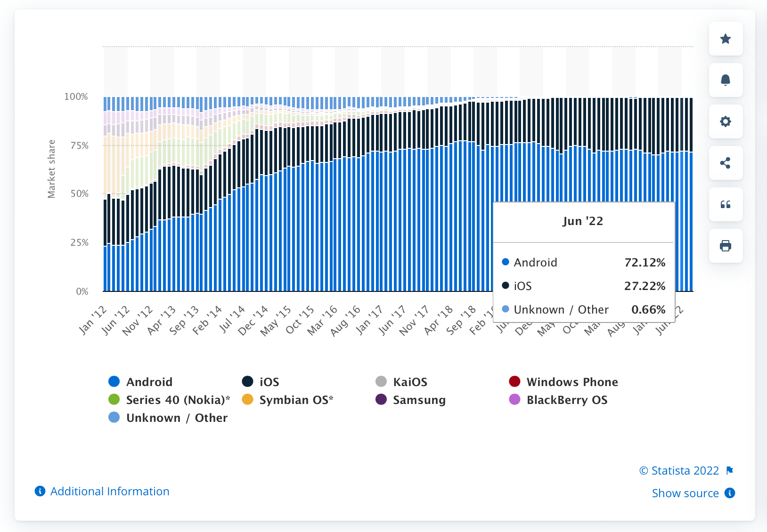Click the Apr '18 x-axis label
The height and width of the screenshot is (532, 767).
click(438, 320)
